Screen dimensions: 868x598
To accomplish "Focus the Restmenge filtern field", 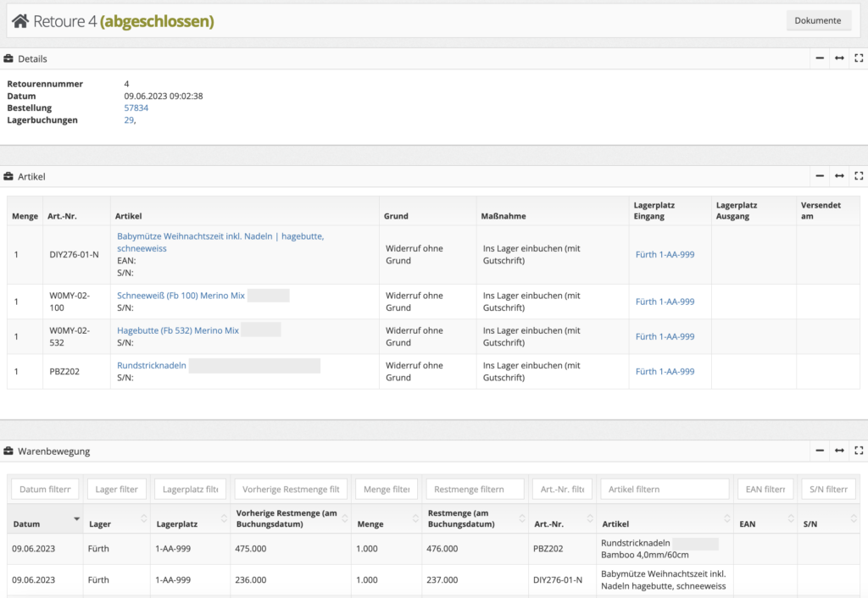I will 475,489.
